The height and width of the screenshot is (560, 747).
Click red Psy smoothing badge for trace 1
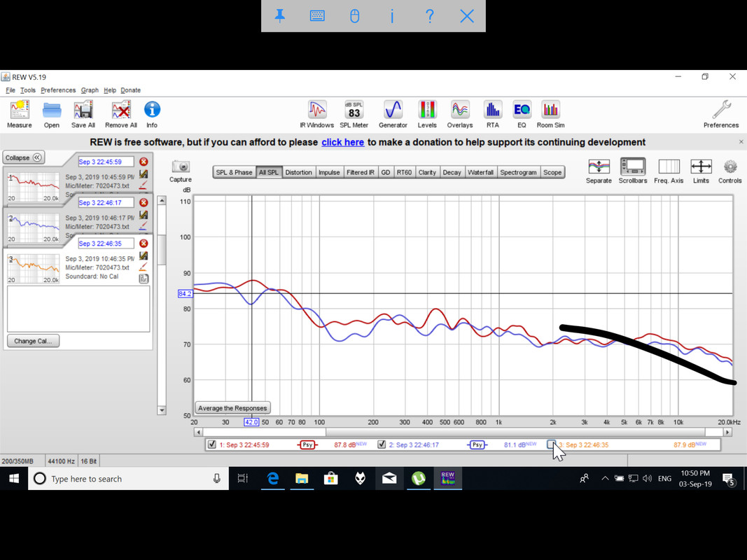(x=308, y=444)
